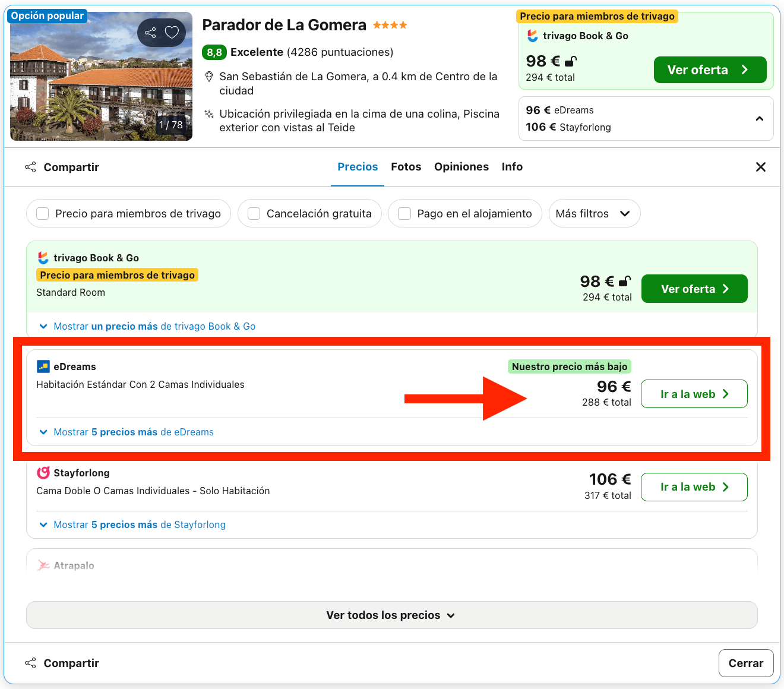Switch to the Precios tab
Screen dimensions: 784x689
[x=358, y=167]
